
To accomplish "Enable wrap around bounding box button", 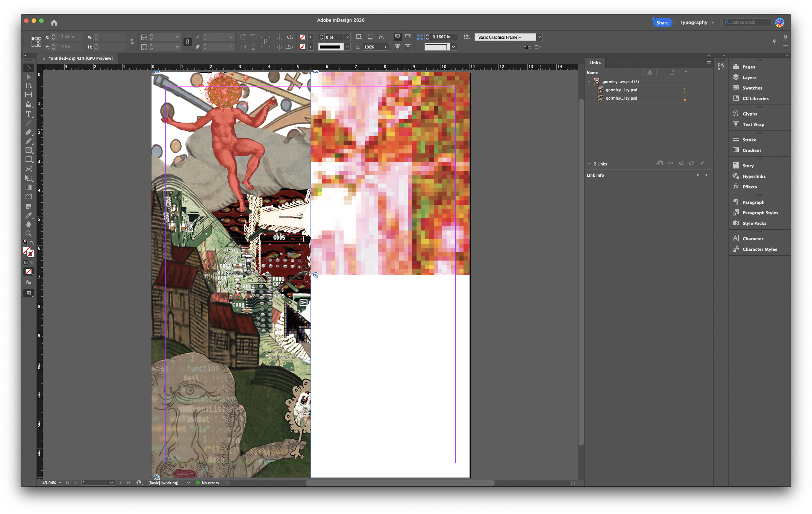I will click(408, 37).
